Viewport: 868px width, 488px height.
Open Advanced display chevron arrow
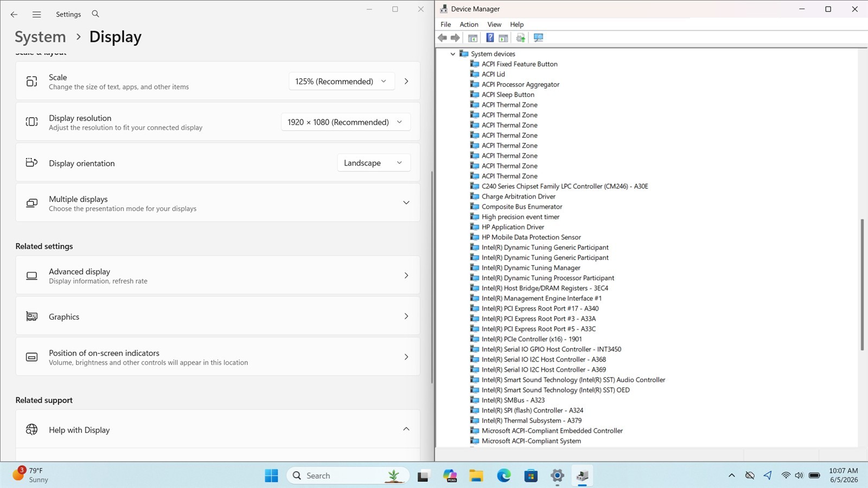(x=406, y=276)
